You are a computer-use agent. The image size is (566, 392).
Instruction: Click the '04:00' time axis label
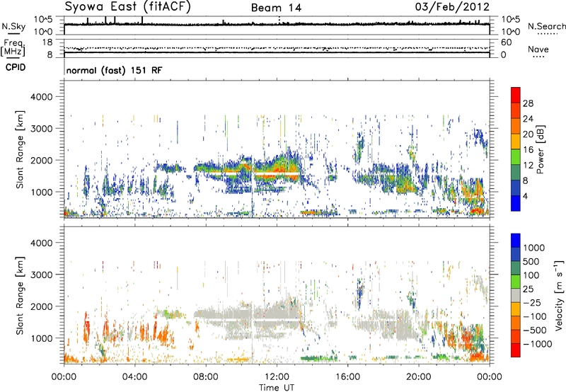(134, 377)
